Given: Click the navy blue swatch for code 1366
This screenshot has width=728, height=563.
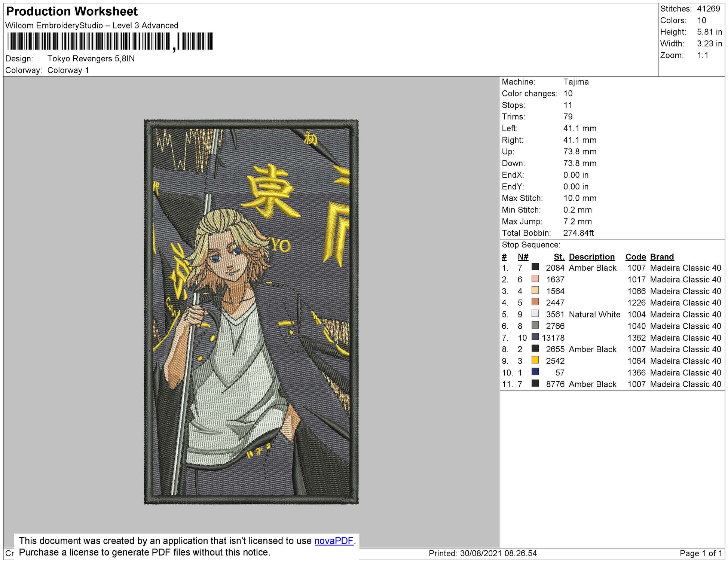Looking at the screenshot, I should point(535,371).
